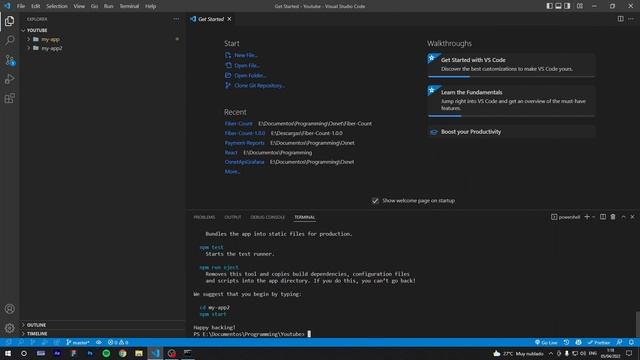The height and width of the screenshot is (360, 640).
Task: Open the Source Control view
Action: coord(9,60)
